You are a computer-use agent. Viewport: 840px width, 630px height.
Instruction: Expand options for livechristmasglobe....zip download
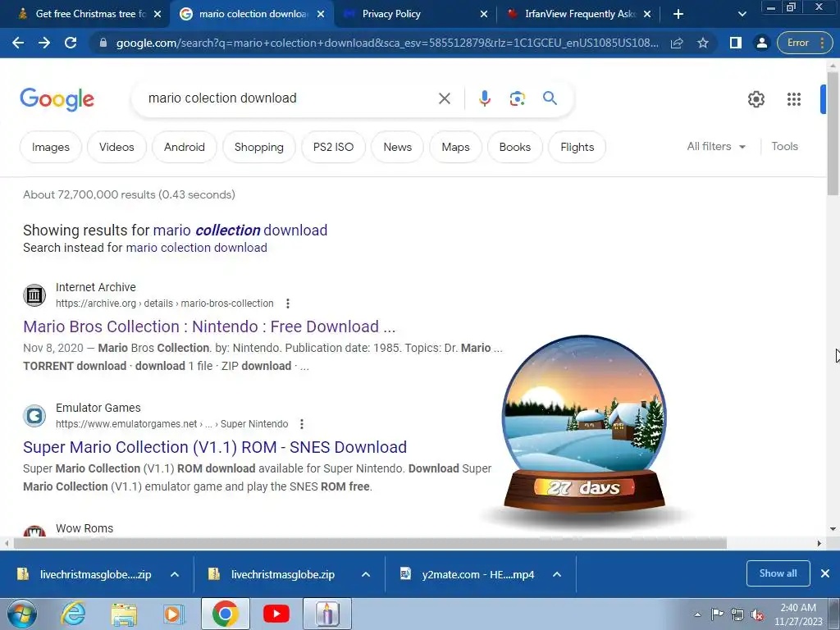point(175,574)
